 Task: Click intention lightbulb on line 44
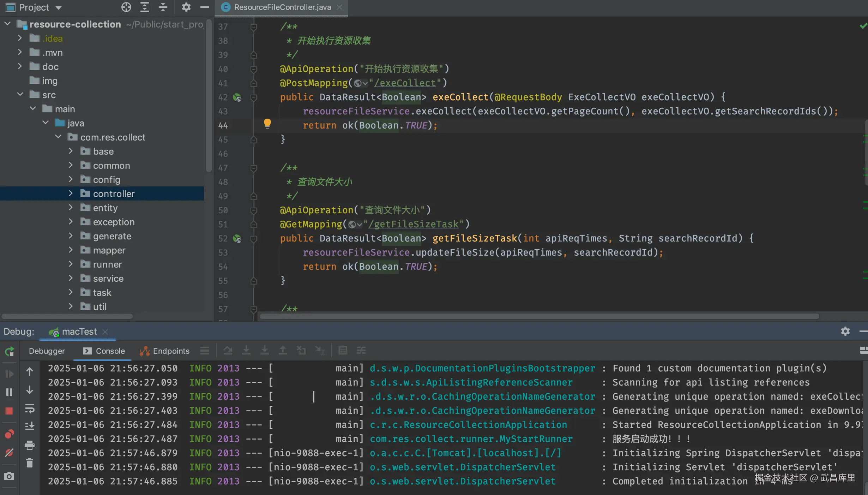click(x=267, y=123)
